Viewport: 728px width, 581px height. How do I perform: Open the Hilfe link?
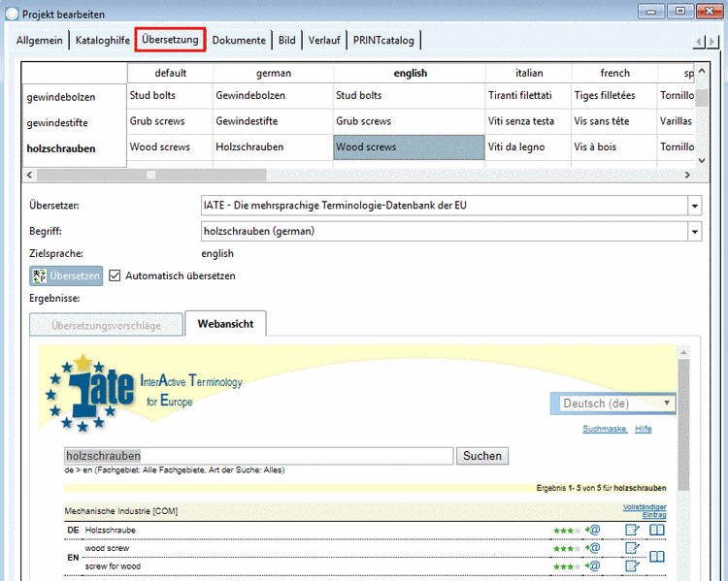click(643, 429)
